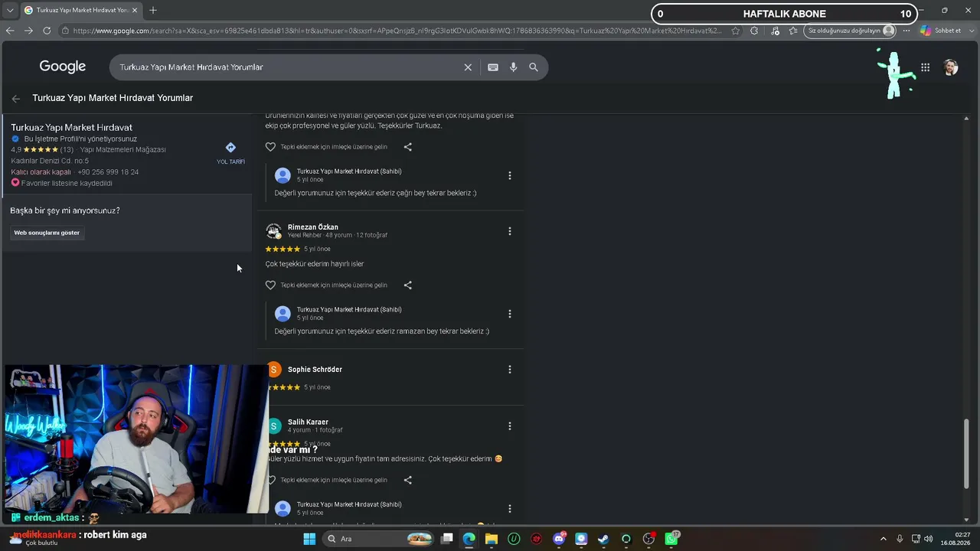The image size is (980, 551).
Task: Open options for the çağrı bey owner reply
Action: coord(510,176)
